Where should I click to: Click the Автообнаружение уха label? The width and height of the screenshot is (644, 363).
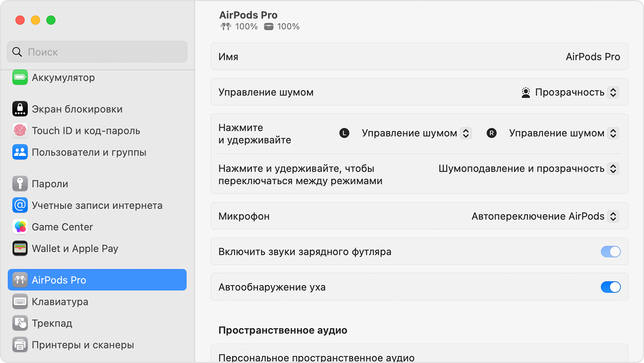coord(272,287)
